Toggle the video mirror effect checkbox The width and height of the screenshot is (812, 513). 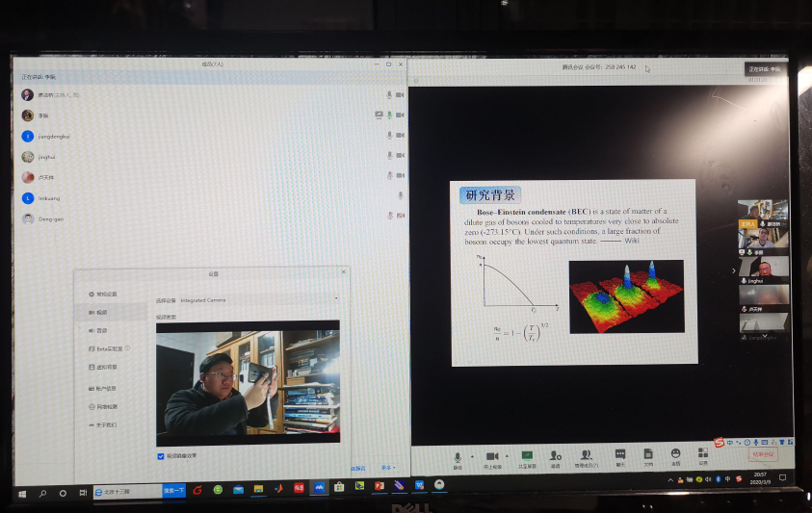click(160, 455)
